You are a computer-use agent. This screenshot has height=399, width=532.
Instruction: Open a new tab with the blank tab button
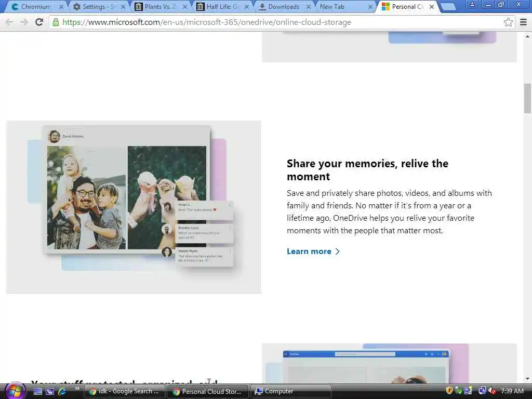click(x=448, y=7)
